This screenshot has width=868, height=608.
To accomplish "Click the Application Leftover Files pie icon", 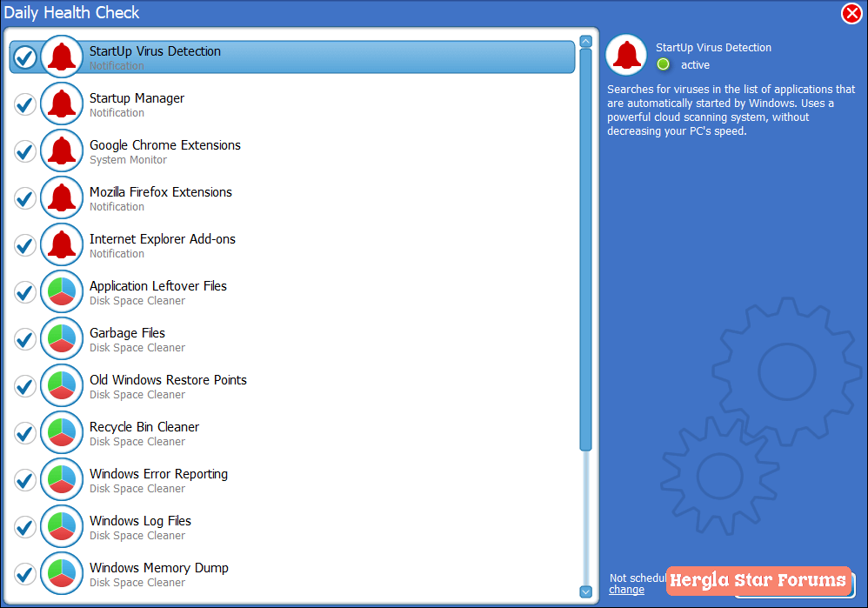I will click(x=62, y=292).
